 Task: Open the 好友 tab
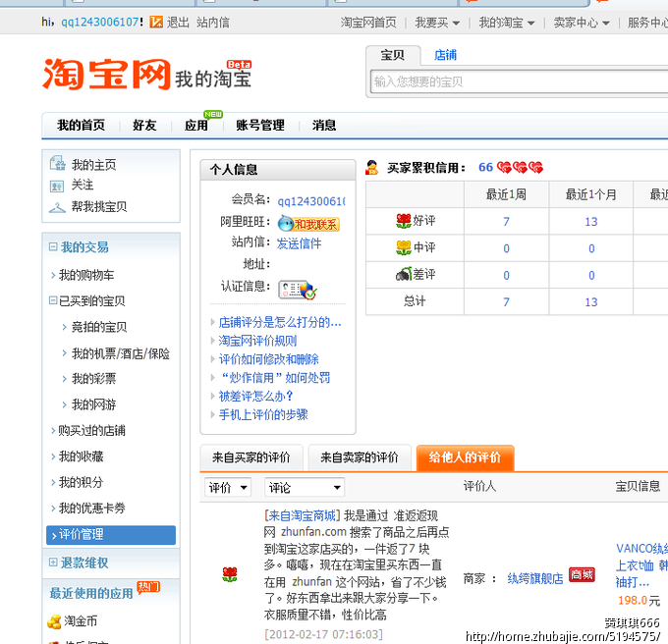(x=144, y=125)
